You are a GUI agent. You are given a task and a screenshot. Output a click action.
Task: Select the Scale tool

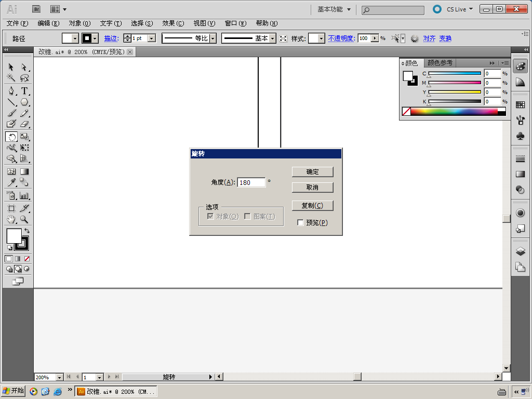(24, 137)
